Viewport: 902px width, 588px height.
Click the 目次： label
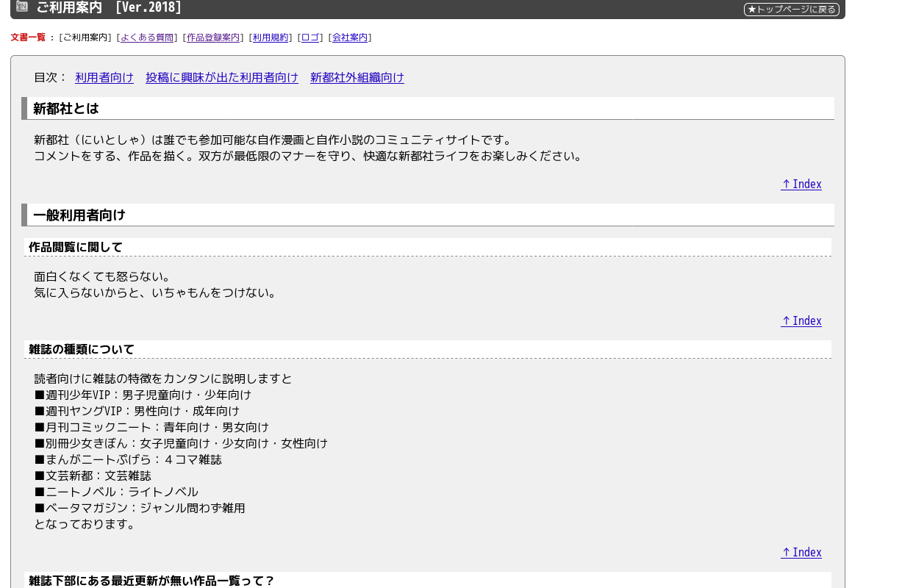pos(51,77)
